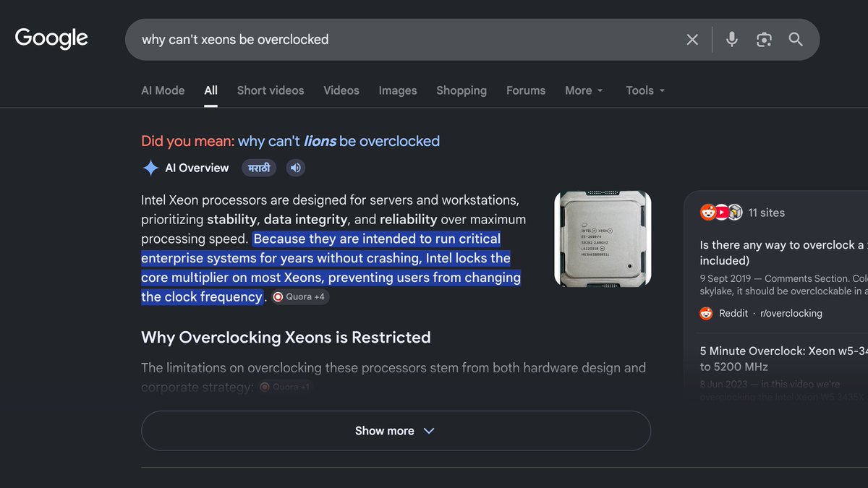Click the magnifying glass search icon
Viewport: 868px width, 488px height.
(x=796, y=40)
